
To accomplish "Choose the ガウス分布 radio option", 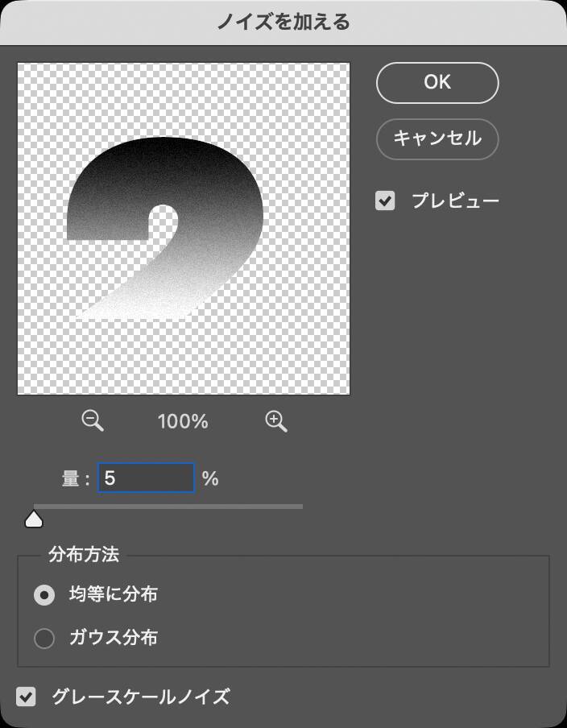I will pyautogui.click(x=44, y=639).
